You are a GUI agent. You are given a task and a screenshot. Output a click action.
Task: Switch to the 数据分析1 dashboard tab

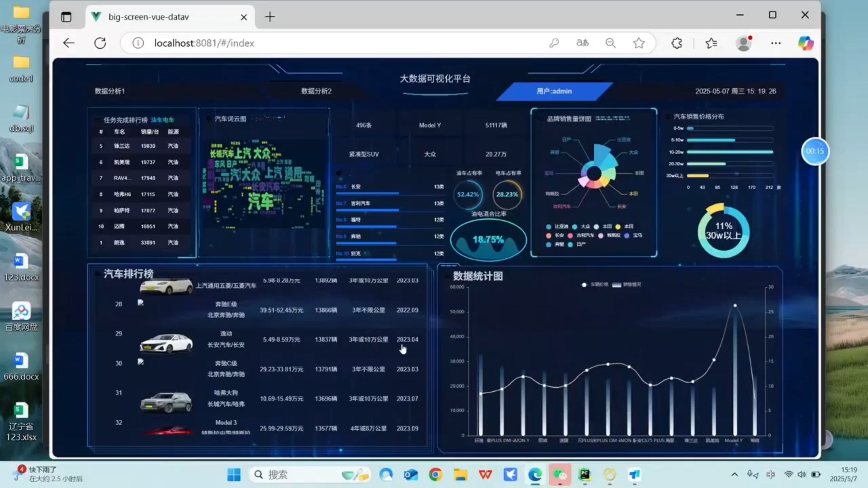[x=110, y=91]
